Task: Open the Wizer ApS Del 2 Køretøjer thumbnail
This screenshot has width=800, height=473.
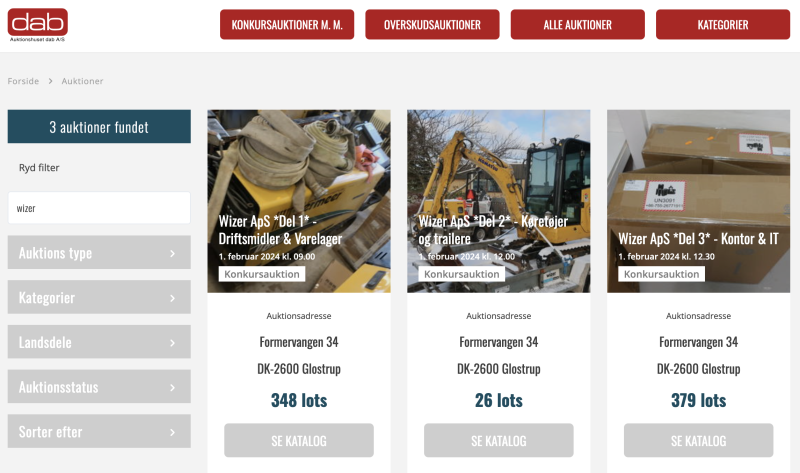Action: [498, 201]
